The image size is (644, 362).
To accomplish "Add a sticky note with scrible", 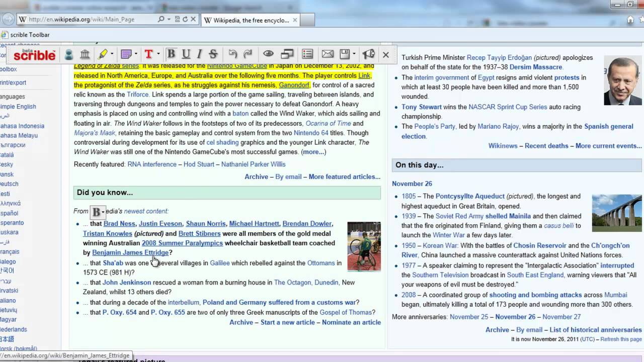I will click(126, 54).
